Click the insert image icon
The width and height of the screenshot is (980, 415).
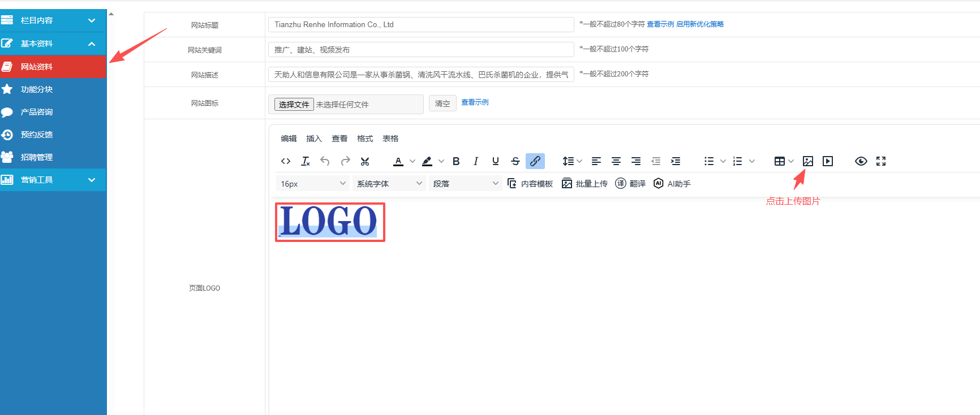[x=807, y=161]
